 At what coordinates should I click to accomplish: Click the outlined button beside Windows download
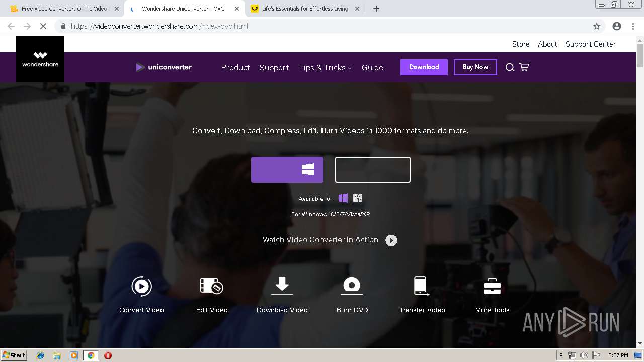[x=373, y=169]
